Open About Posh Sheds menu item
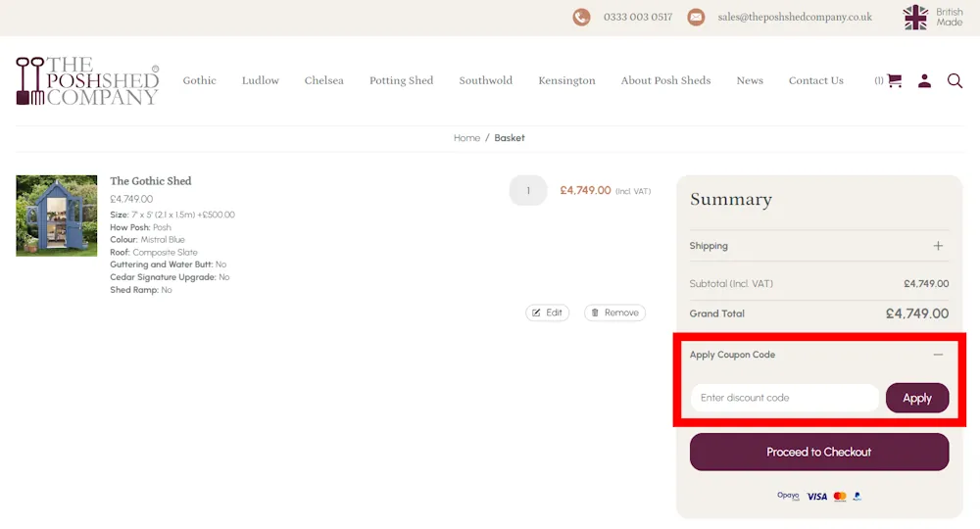Viewport: 980px width, 529px height. coord(665,80)
